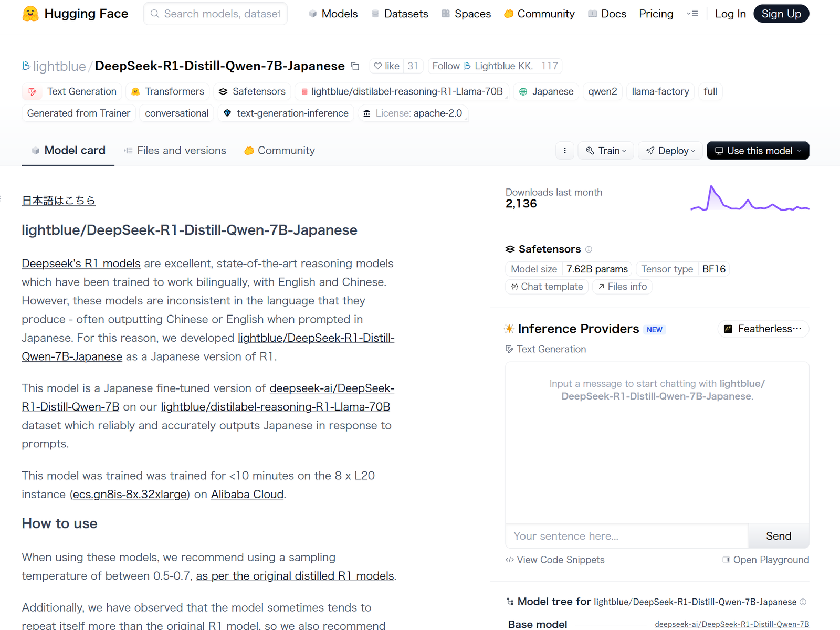Open Community in top navigation
840x630 pixels.
coord(539,14)
